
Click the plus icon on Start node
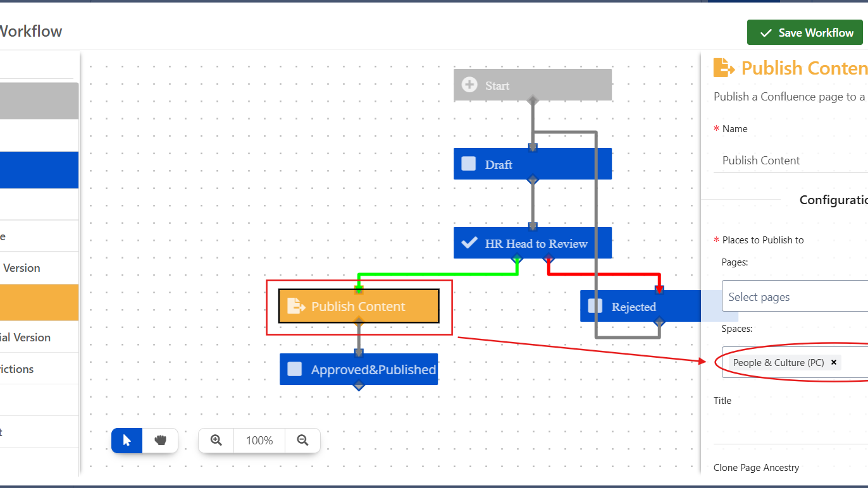(469, 85)
